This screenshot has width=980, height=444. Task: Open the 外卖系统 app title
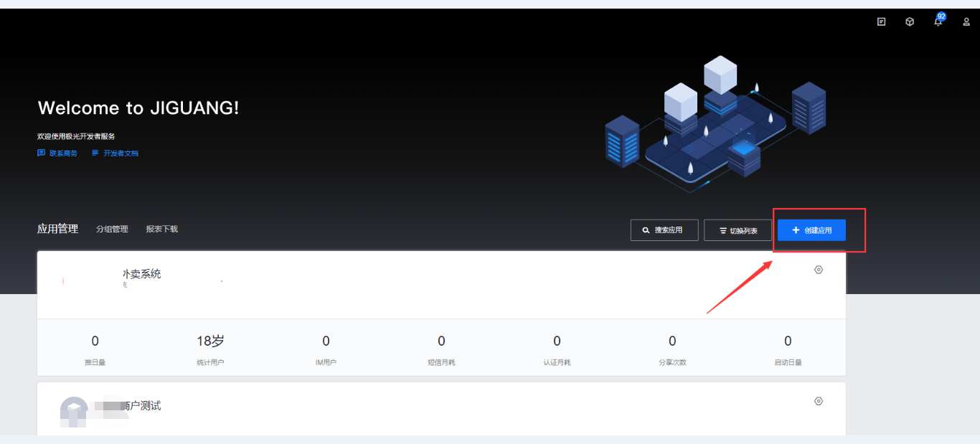141,274
